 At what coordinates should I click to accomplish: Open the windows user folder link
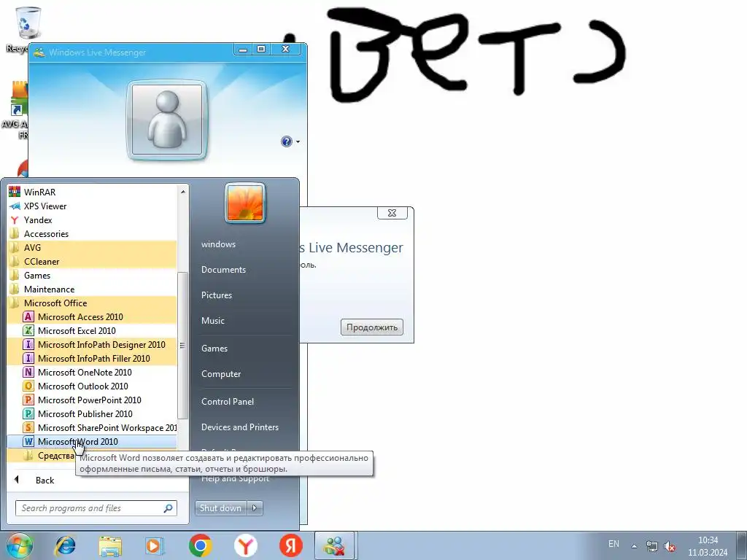click(x=218, y=244)
